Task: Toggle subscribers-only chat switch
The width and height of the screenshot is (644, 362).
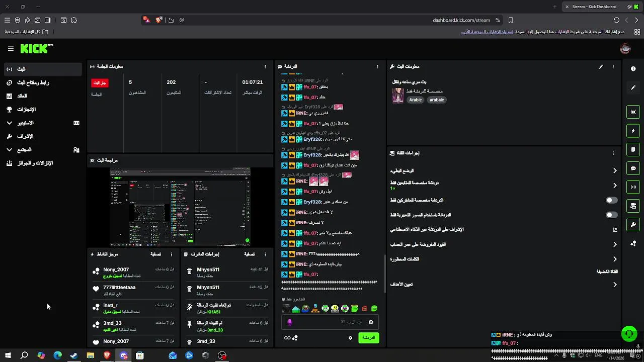Action: click(611, 200)
